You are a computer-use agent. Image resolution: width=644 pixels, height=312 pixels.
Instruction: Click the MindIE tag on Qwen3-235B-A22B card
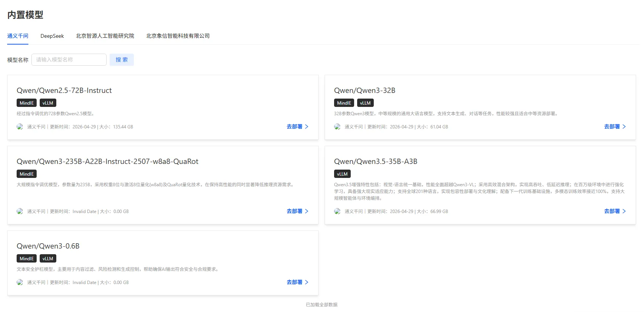tap(26, 174)
